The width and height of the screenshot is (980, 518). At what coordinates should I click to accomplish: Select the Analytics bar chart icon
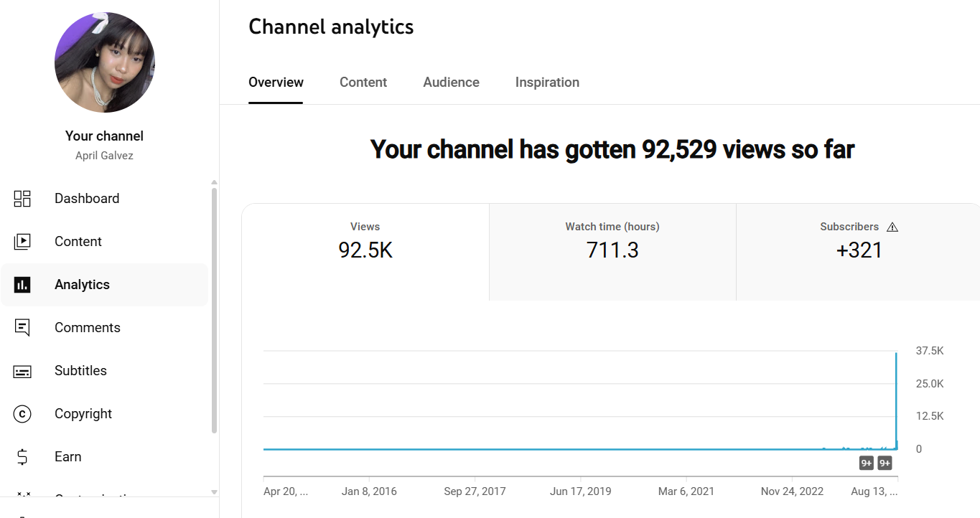tap(22, 285)
